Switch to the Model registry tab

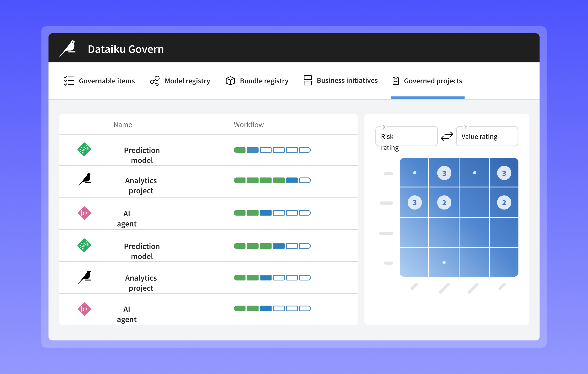(187, 81)
